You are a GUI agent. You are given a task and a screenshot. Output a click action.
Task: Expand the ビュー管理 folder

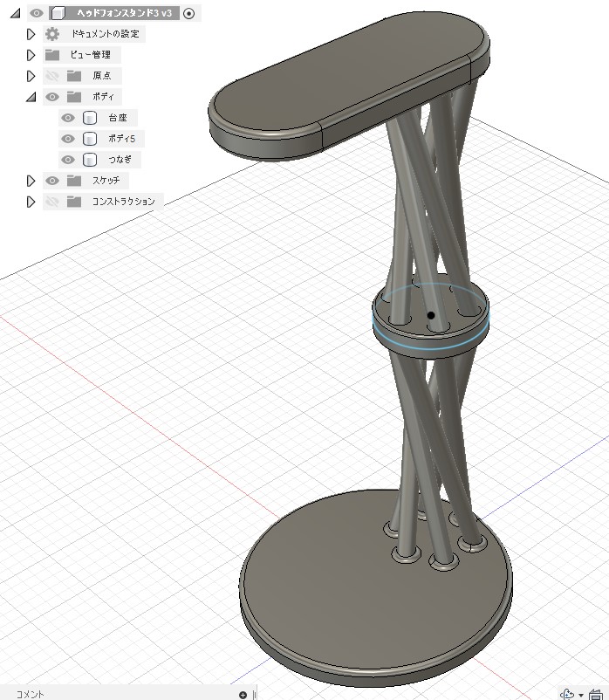[31, 55]
